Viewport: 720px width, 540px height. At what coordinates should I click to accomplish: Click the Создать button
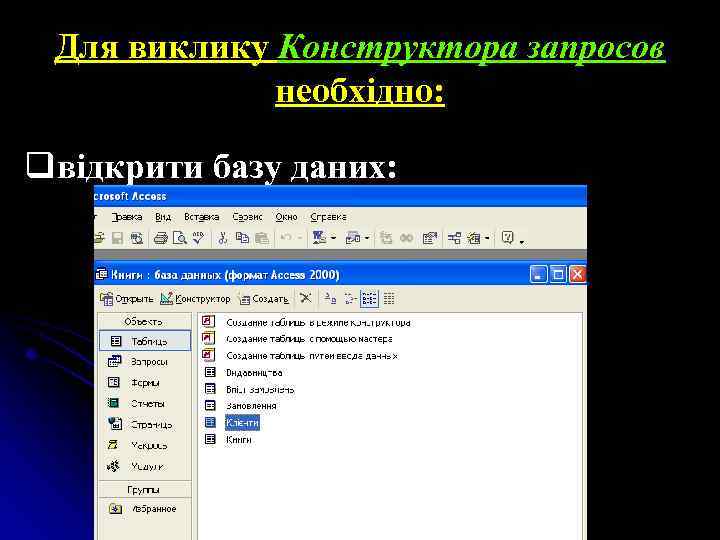(x=264, y=299)
